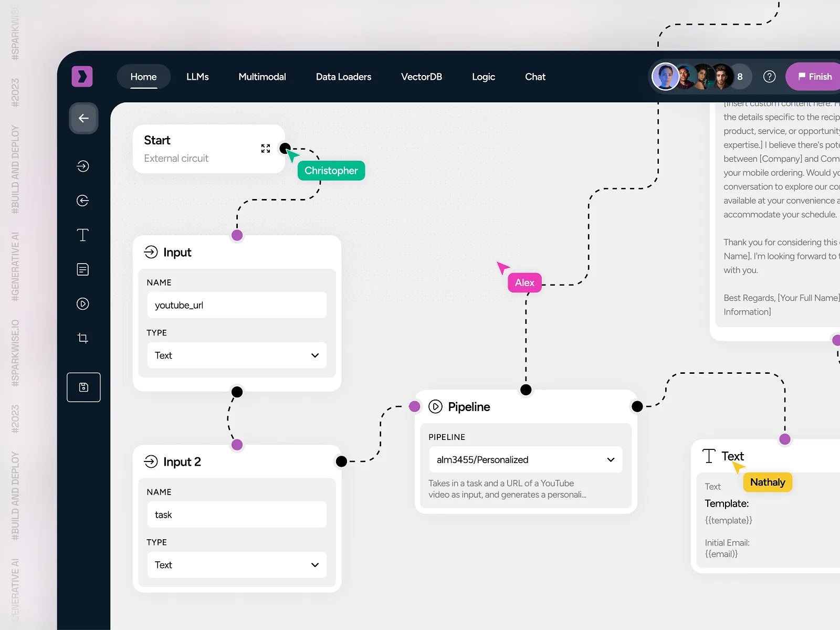Screen dimensions: 840x630
Task: Click the youtube_url name field
Action: (x=237, y=305)
